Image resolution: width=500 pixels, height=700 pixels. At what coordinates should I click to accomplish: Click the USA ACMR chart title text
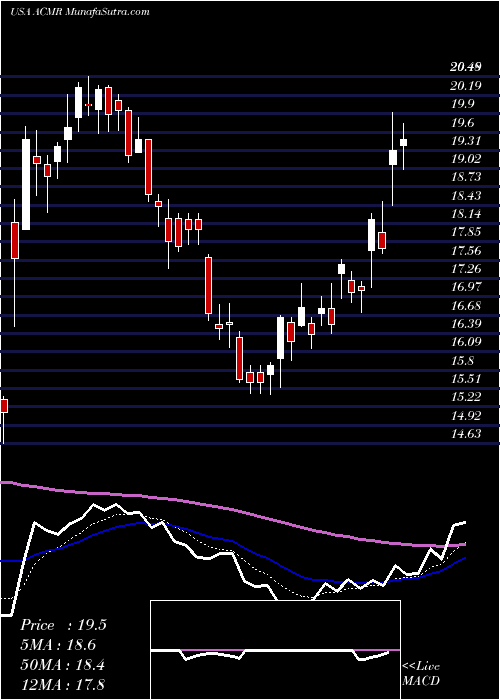point(79,12)
